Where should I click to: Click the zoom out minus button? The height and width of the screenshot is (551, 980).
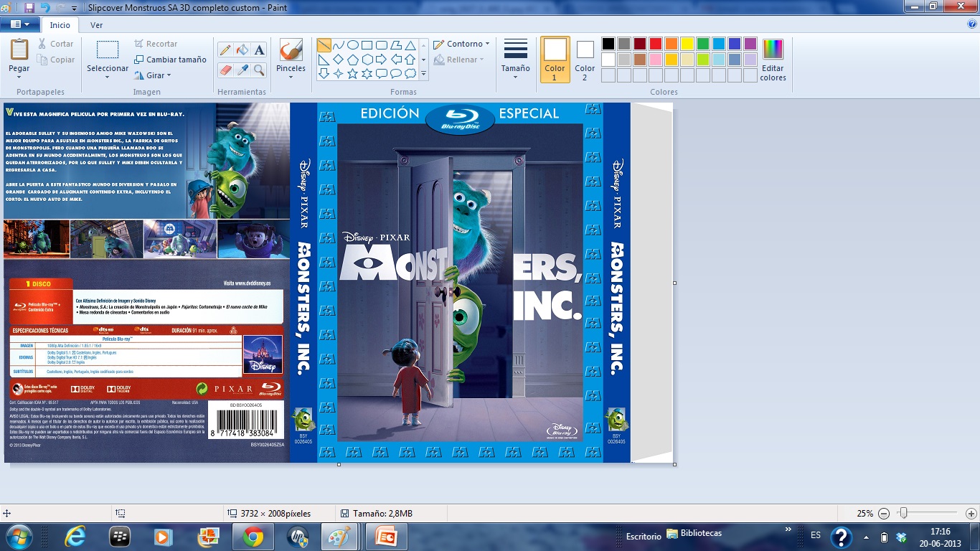coord(884,514)
